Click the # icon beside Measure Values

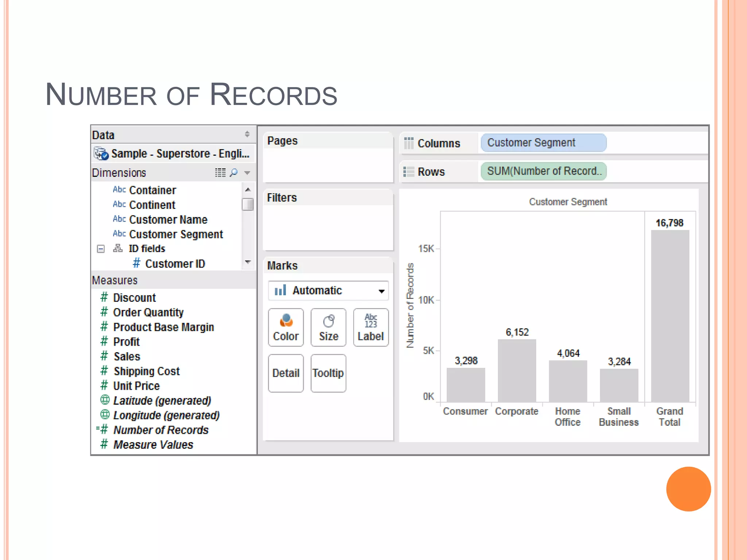pyautogui.click(x=104, y=444)
